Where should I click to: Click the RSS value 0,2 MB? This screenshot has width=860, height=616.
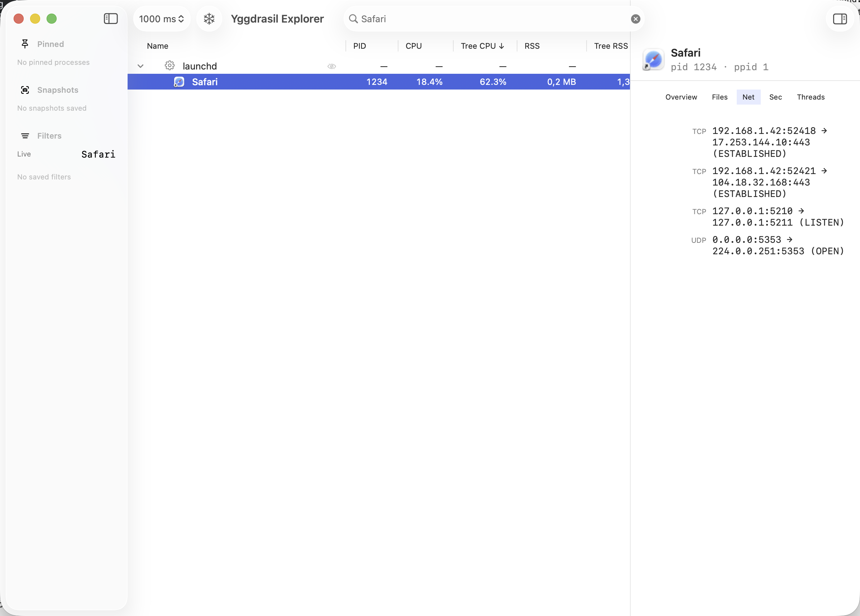561,82
